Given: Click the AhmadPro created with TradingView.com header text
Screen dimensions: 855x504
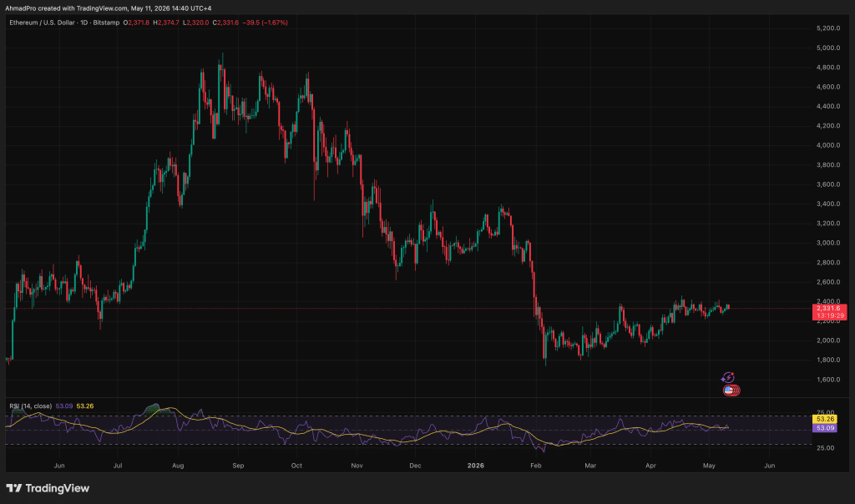Looking at the screenshot, I should coord(108,8).
